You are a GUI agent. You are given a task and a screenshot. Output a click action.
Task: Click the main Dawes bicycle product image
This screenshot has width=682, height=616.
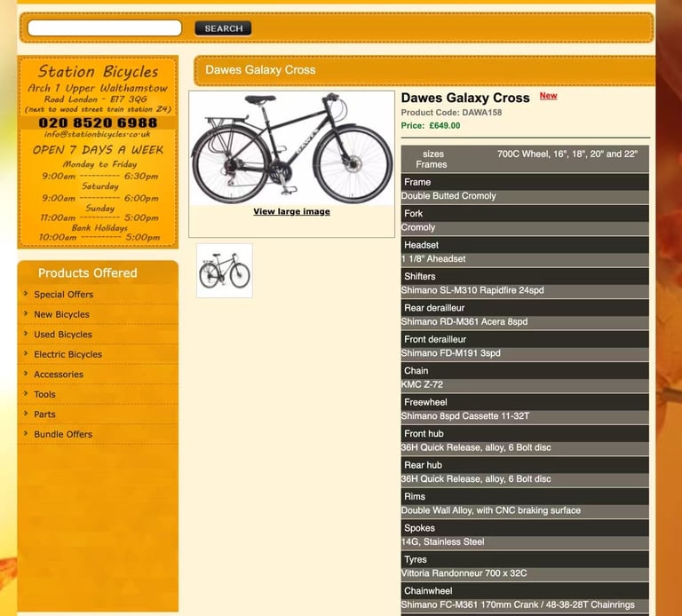tap(291, 148)
